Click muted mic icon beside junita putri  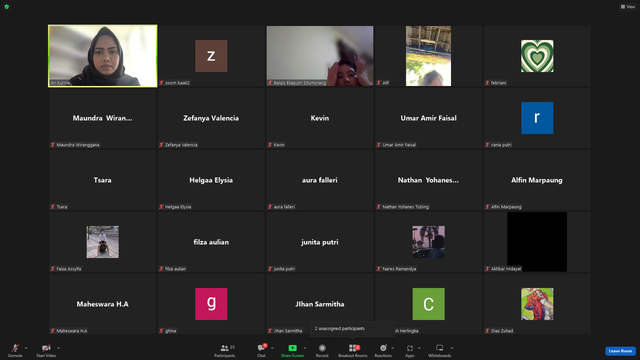point(270,269)
